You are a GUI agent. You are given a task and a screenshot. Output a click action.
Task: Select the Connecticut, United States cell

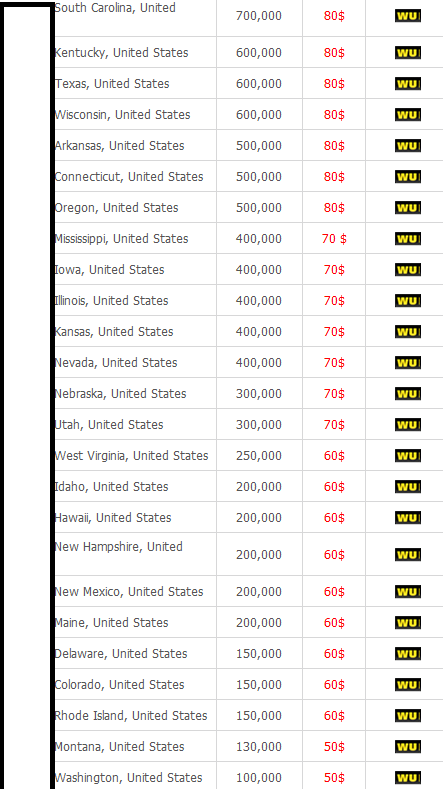(x=129, y=177)
